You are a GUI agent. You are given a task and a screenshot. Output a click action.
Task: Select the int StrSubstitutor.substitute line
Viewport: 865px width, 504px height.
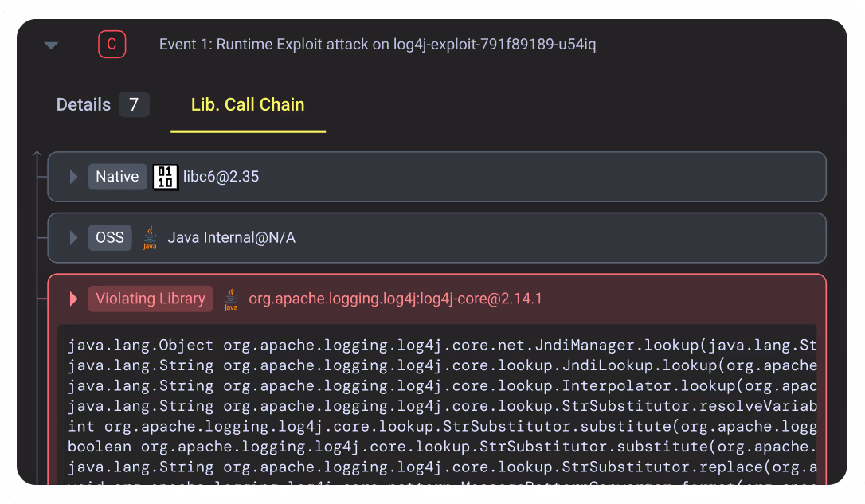click(x=442, y=427)
